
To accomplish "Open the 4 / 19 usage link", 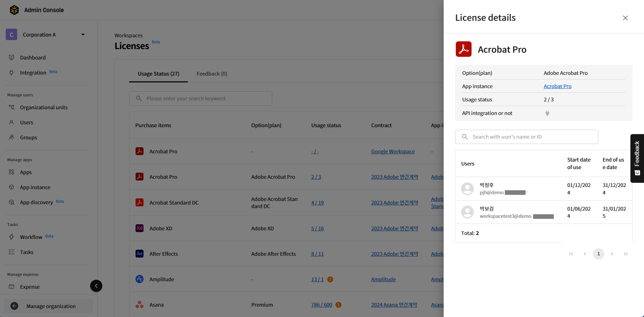I will 317,203.
